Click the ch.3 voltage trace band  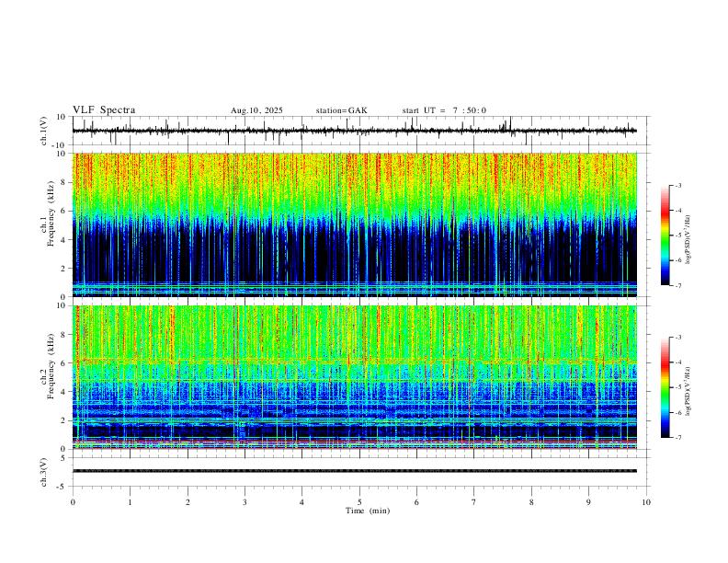coord(355,471)
